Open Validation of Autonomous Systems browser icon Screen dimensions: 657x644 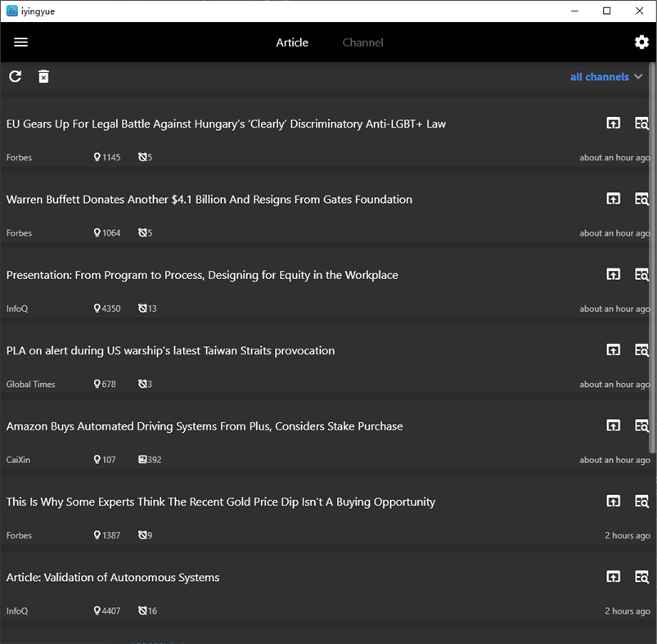click(614, 577)
